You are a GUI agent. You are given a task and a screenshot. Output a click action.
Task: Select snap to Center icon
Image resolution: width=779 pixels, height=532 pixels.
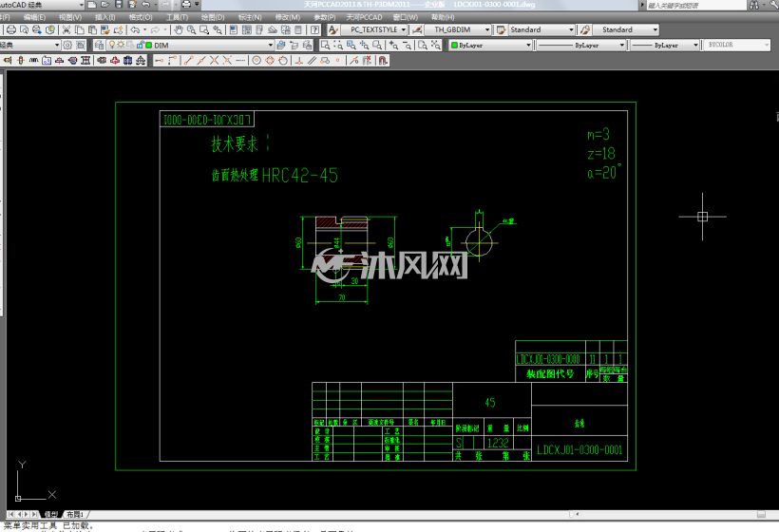pyautogui.click(x=256, y=61)
